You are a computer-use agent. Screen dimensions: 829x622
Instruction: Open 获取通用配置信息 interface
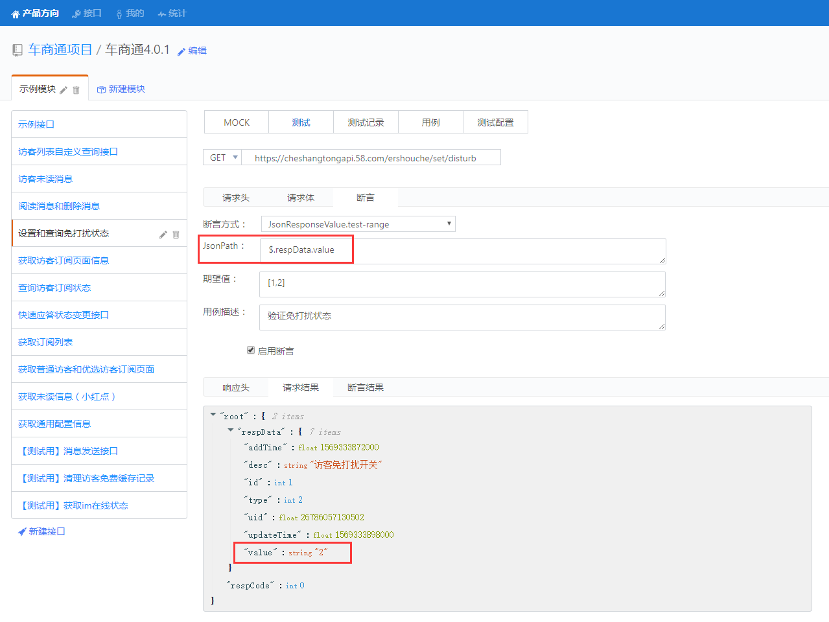click(99, 424)
